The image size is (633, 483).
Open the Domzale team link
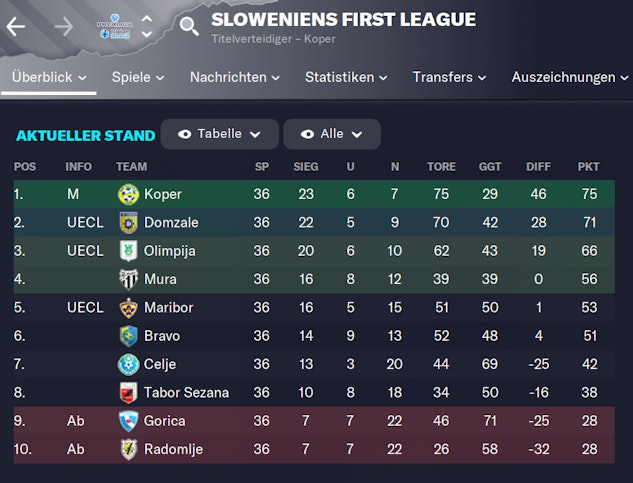tap(171, 222)
